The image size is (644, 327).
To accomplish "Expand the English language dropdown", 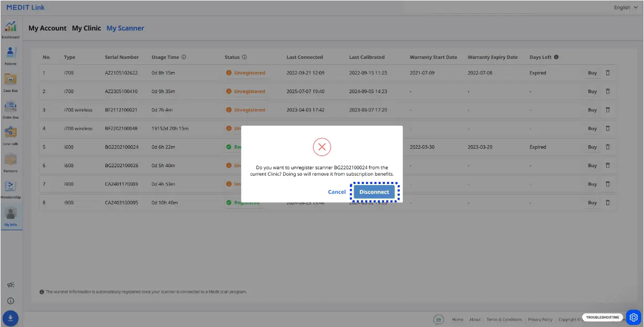I will [x=629, y=7].
